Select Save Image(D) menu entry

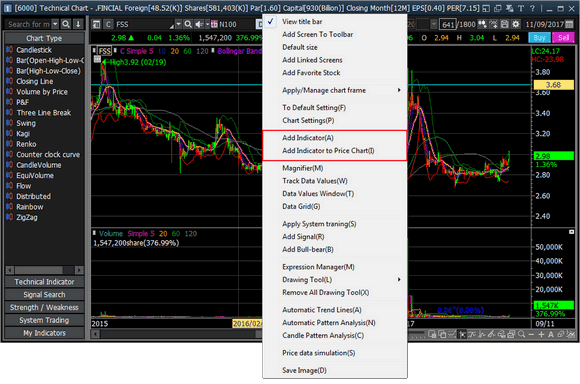[x=304, y=370]
